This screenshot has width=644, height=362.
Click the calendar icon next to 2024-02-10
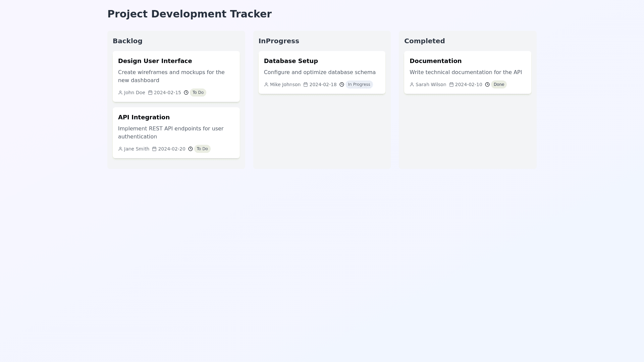click(x=451, y=84)
